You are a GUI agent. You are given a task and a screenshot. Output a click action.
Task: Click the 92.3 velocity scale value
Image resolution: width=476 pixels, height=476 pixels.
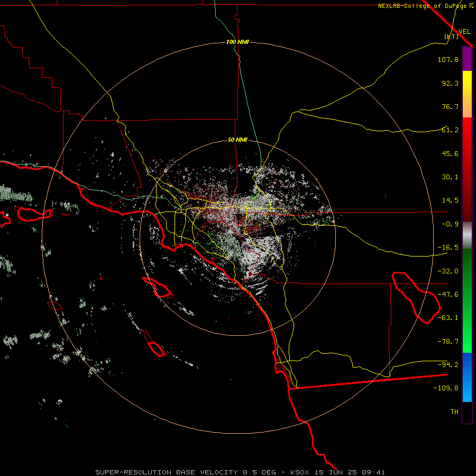pos(450,83)
